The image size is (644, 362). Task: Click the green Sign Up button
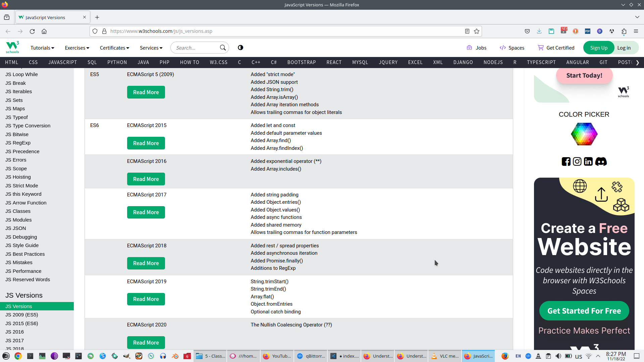599,48
